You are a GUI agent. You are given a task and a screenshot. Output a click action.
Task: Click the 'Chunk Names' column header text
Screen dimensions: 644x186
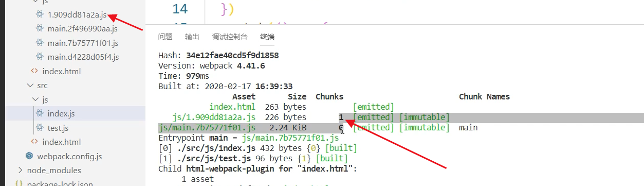(485, 96)
